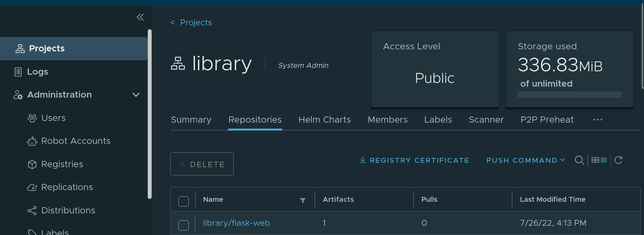This screenshot has width=644, height=235.
Task: Click the Name column filter icon
Action: click(x=303, y=200)
